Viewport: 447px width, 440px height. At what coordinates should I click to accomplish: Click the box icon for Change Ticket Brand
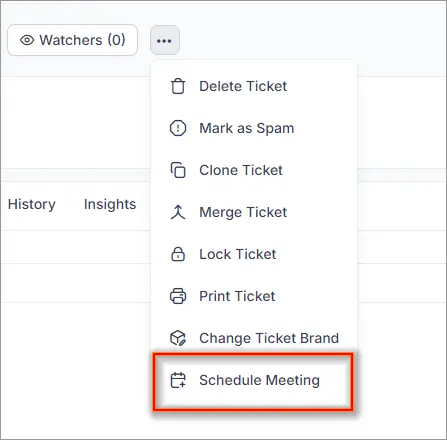coord(178,338)
